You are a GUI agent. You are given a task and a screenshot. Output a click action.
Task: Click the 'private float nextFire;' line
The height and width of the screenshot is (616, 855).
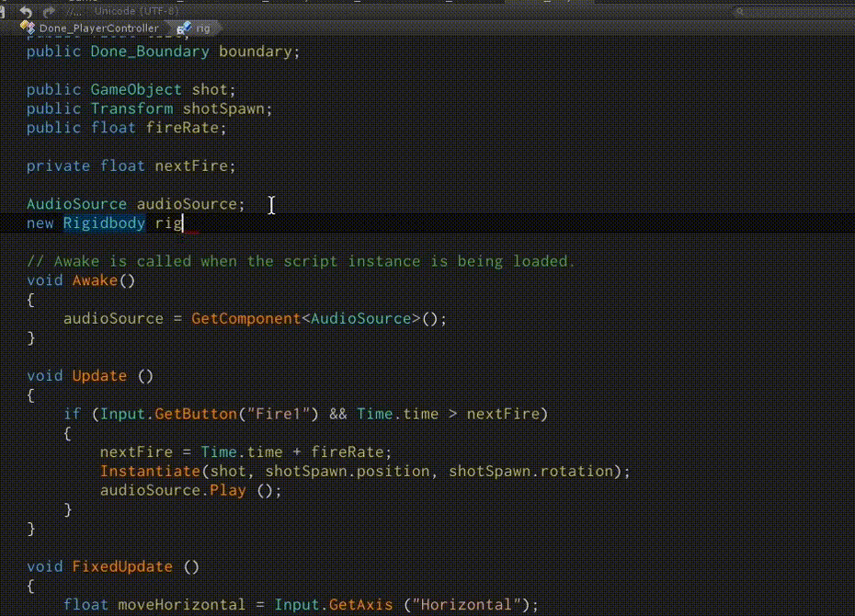click(x=131, y=165)
